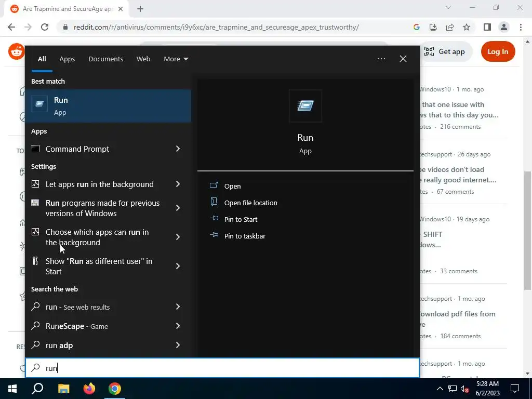Select the All search filter tab
Screen dimensions: 532x399
point(42,59)
